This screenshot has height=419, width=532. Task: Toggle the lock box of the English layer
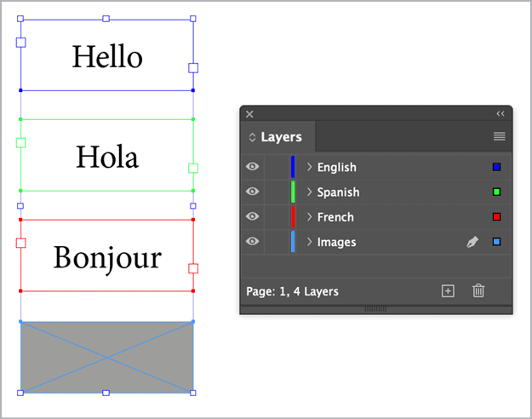(x=277, y=167)
